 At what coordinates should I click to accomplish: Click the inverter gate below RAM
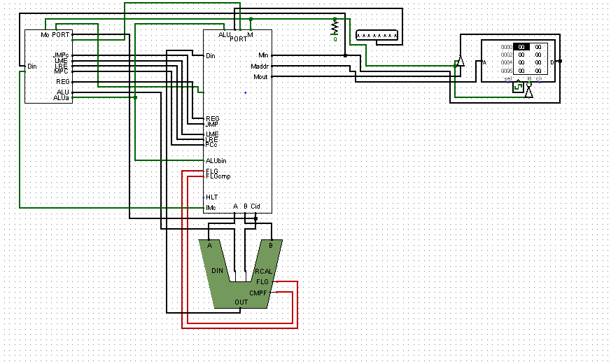[x=529, y=92]
